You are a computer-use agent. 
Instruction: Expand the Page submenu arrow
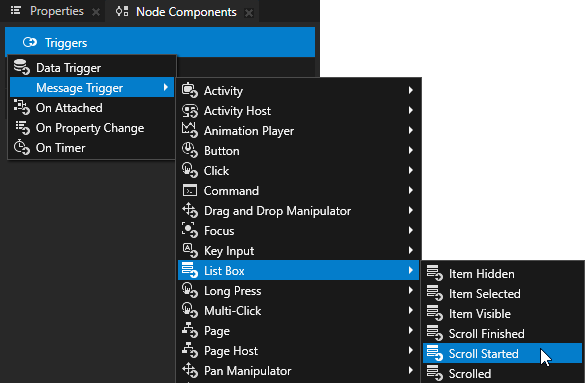coord(411,330)
